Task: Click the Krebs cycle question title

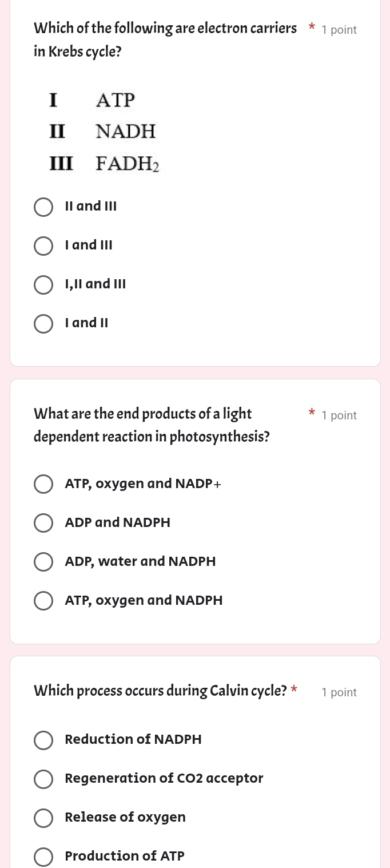Action: (x=165, y=39)
